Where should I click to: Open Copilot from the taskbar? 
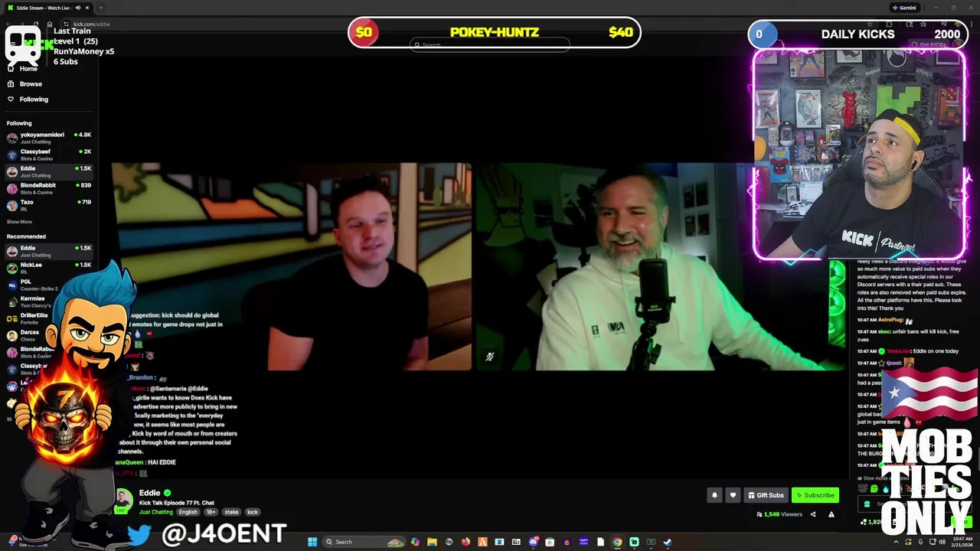point(416,542)
